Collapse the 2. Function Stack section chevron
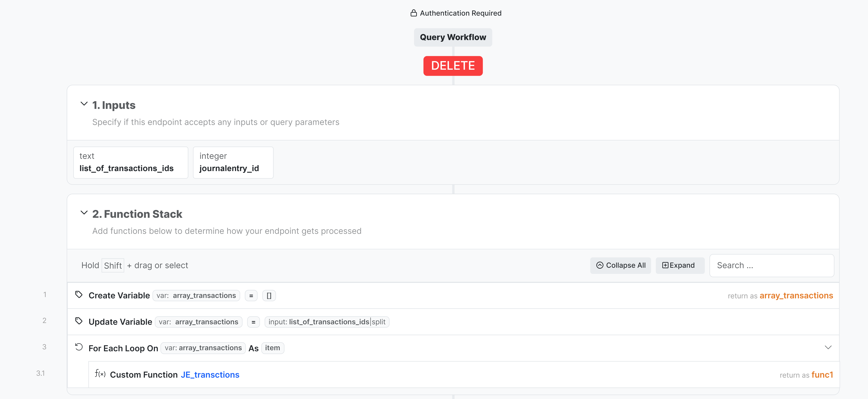Viewport: 868px width, 399px height. pyautogui.click(x=84, y=213)
